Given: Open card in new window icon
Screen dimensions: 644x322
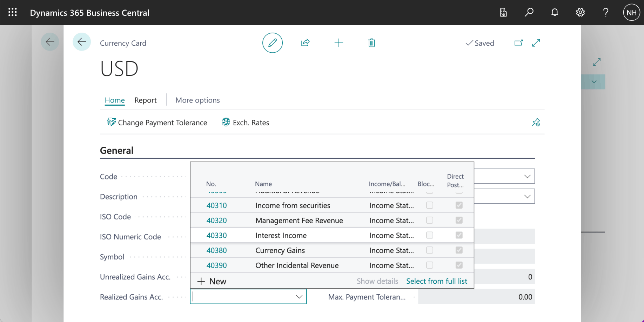Looking at the screenshot, I should [518, 43].
